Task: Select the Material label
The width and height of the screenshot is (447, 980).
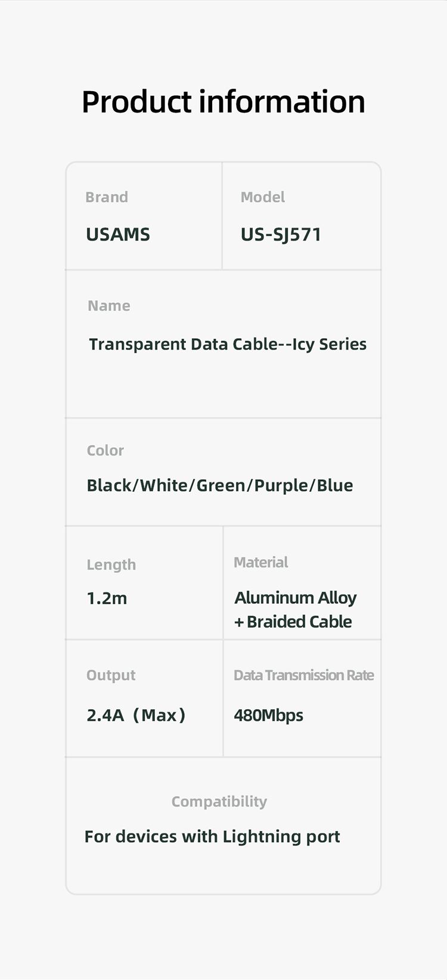Action: pyautogui.click(x=261, y=562)
